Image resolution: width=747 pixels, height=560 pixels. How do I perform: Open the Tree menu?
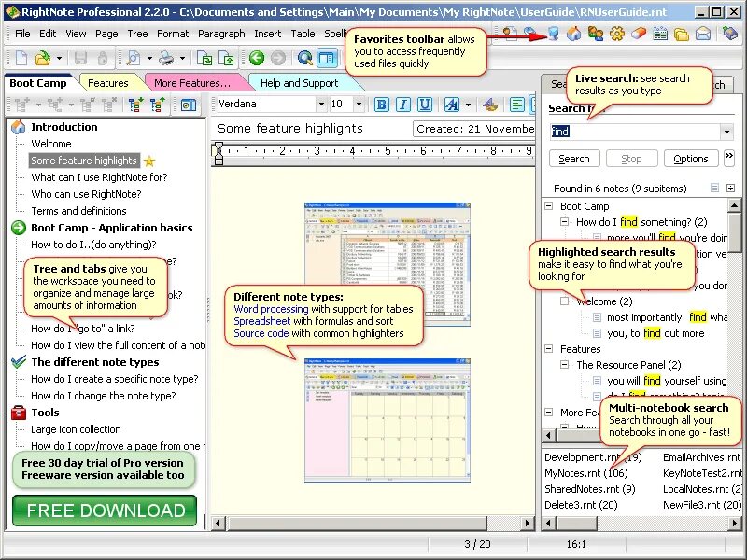pyautogui.click(x=137, y=34)
